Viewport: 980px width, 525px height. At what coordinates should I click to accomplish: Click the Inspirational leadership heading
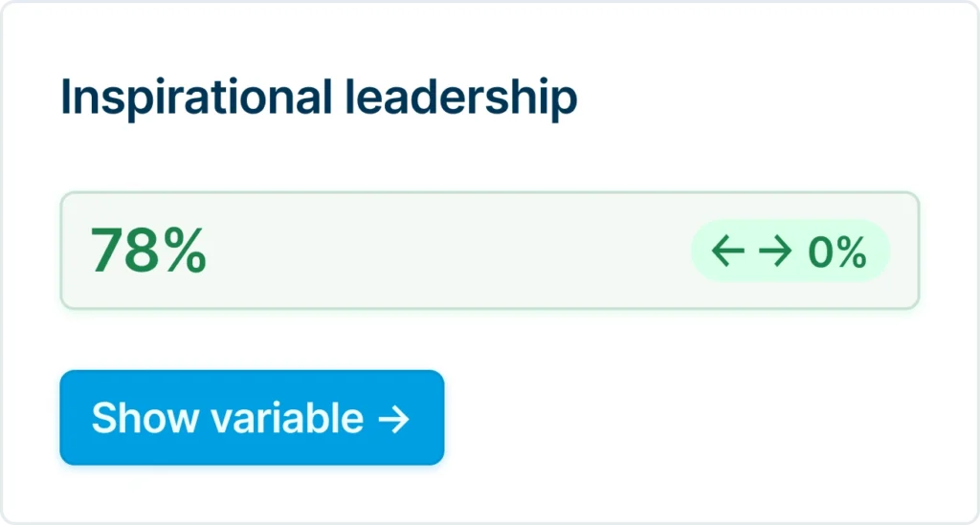[x=319, y=98]
